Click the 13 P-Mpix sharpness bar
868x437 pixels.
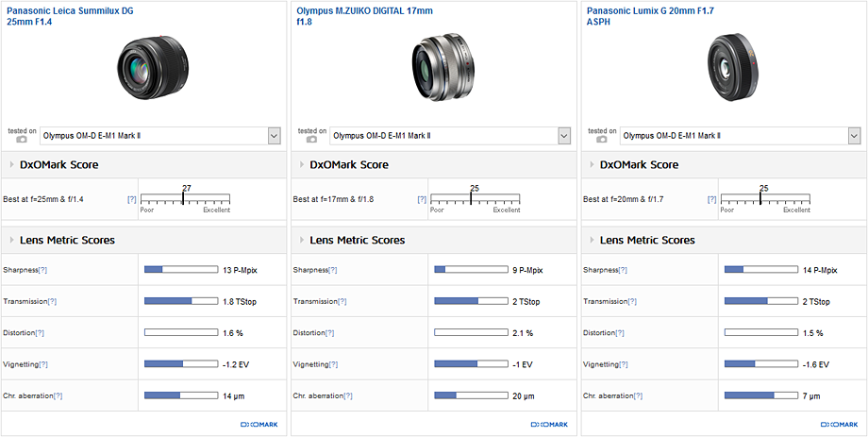tap(181, 270)
